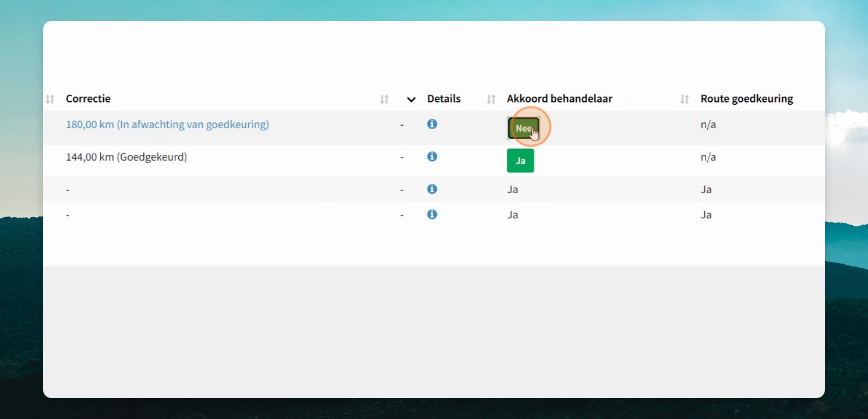Toggle the green Ja approval button

point(520,161)
